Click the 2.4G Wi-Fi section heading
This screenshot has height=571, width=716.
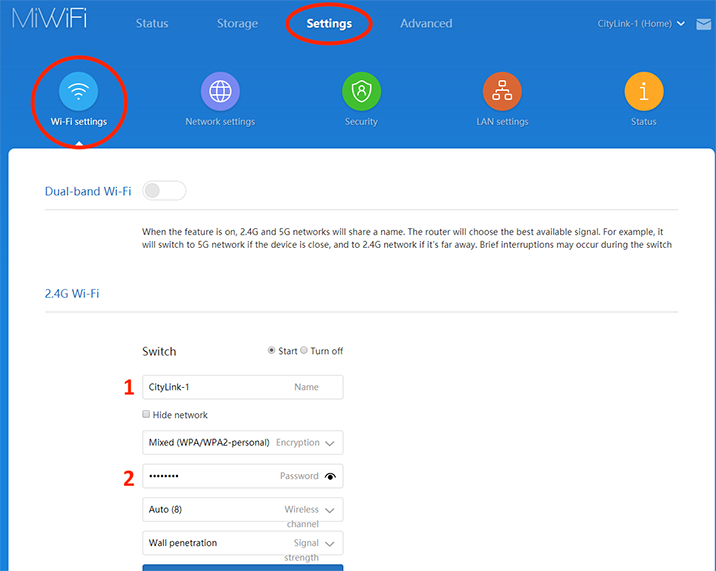72,293
